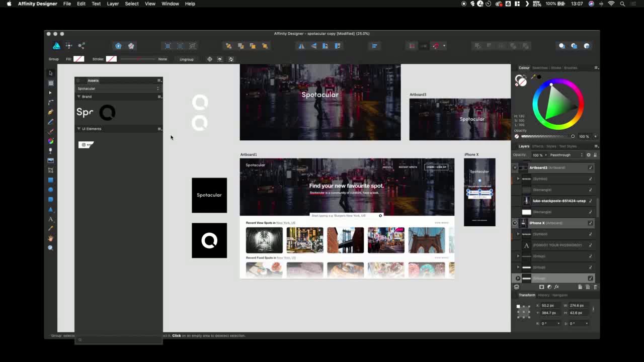The height and width of the screenshot is (362, 644).
Task: Switch to the Export Persona
Action: click(82, 46)
